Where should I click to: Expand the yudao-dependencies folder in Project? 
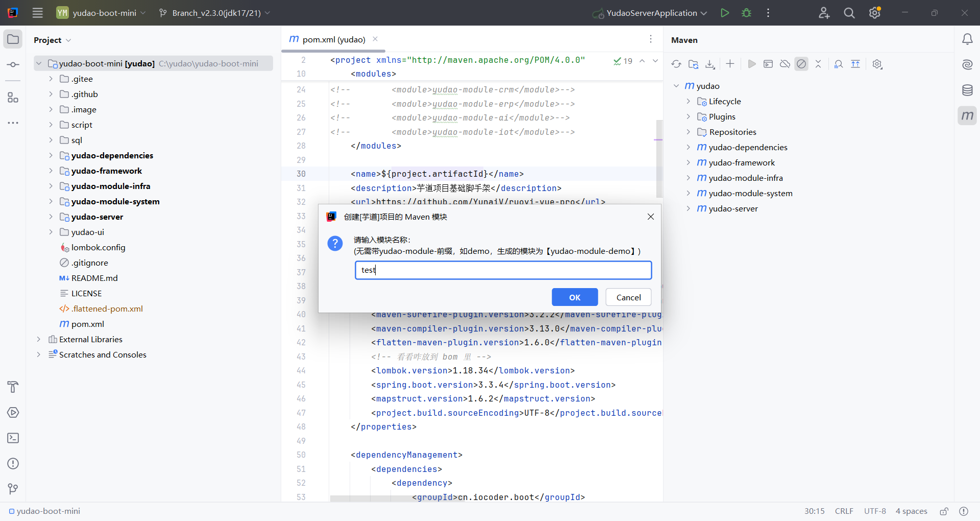tap(51, 155)
